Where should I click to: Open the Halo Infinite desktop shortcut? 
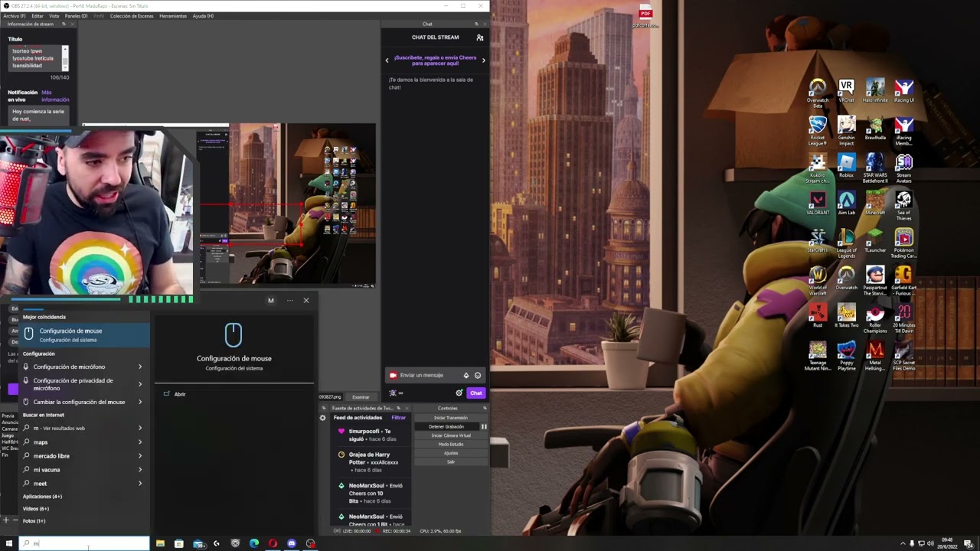click(x=875, y=90)
